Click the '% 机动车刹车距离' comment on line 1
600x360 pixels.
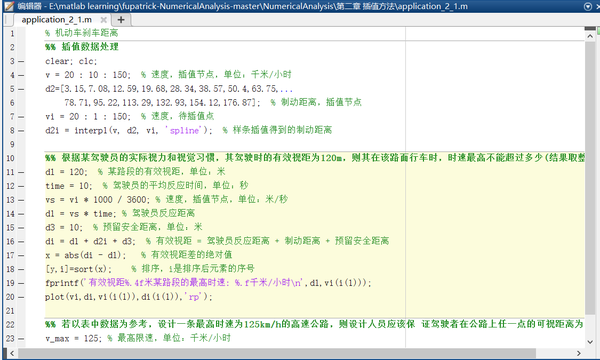click(82, 33)
